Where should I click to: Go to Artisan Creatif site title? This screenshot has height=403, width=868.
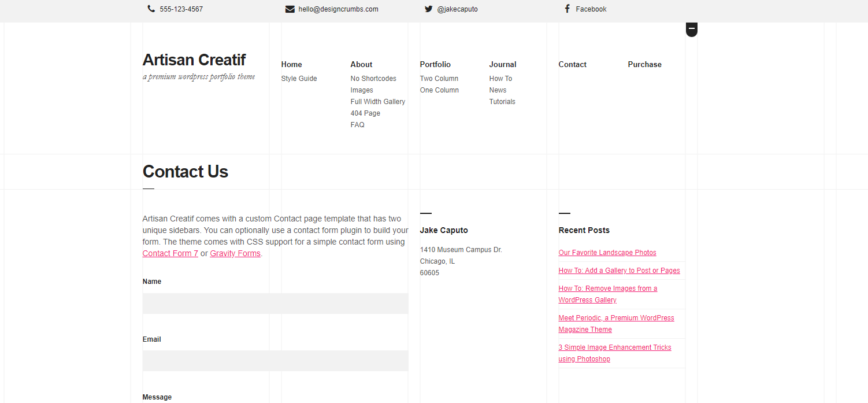point(194,60)
